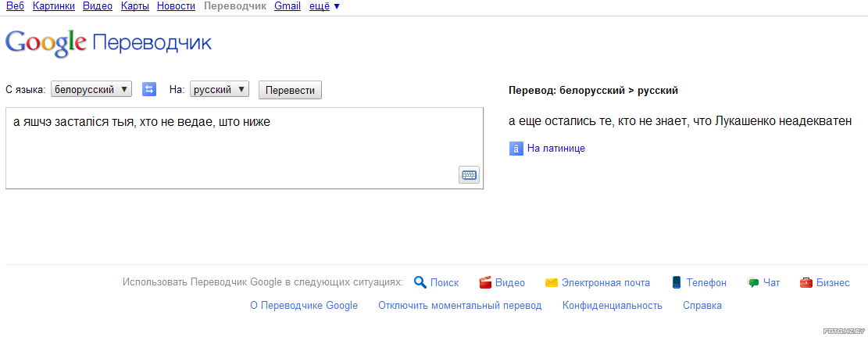Open the Чат footer link
The image size is (868, 337).
coord(772,283)
